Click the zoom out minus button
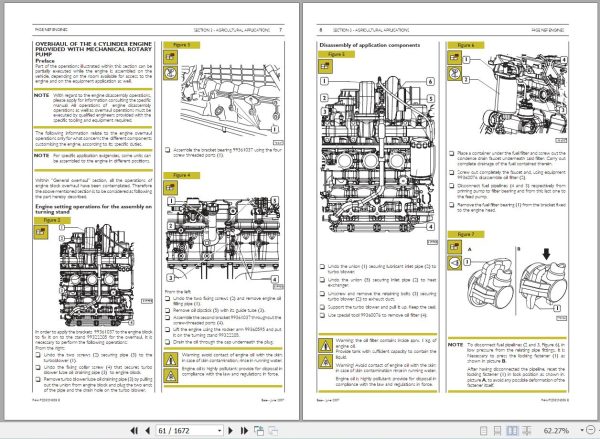Viewport: 600px width, 439px height. click(x=592, y=431)
